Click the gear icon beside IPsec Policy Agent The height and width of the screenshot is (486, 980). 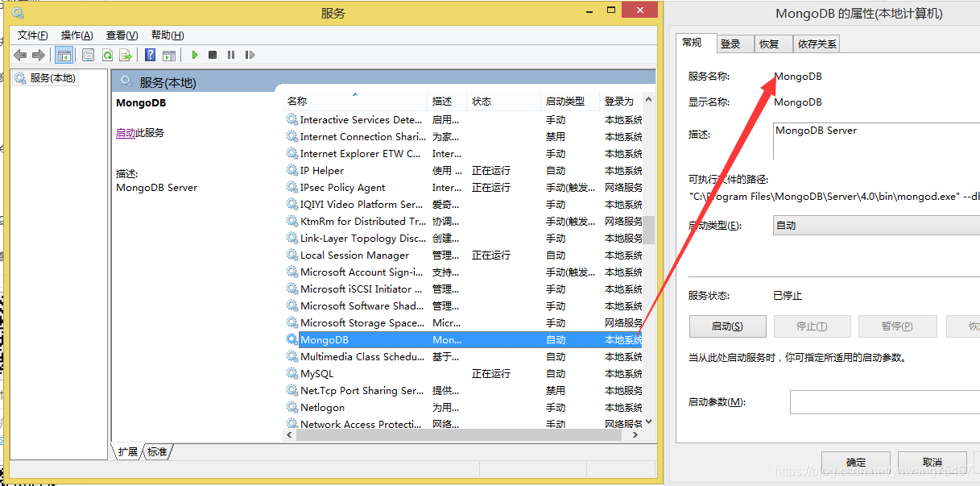(x=292, y=187)
